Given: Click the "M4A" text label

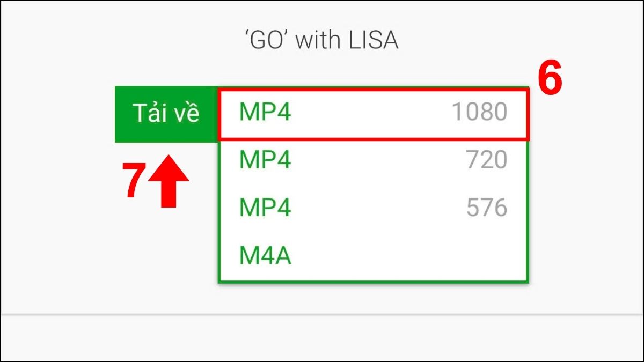Looking at the screenshot, I should tap(265, 256).
